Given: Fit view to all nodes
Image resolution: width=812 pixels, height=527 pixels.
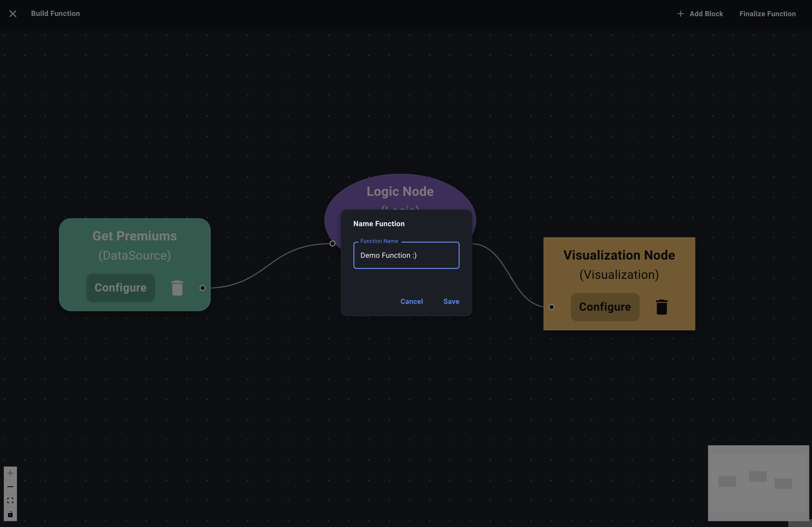Looking at the screenshot, I should pos(10,500).
